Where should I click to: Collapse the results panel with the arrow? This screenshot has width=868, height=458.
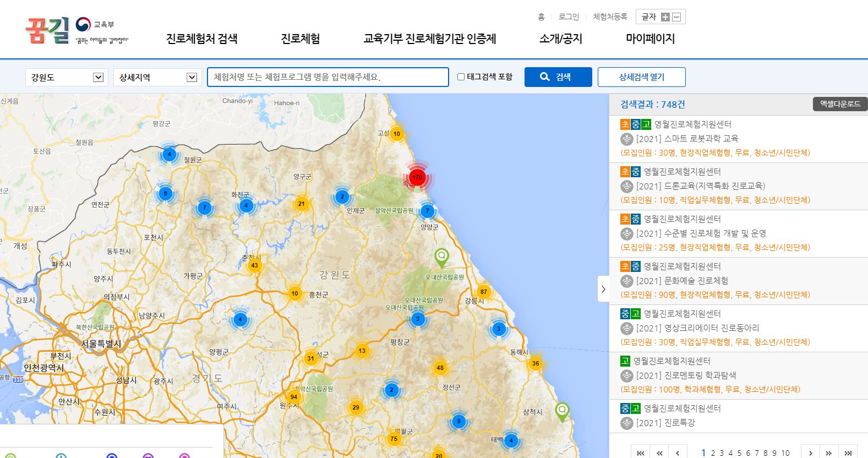(x=603, y=289)
